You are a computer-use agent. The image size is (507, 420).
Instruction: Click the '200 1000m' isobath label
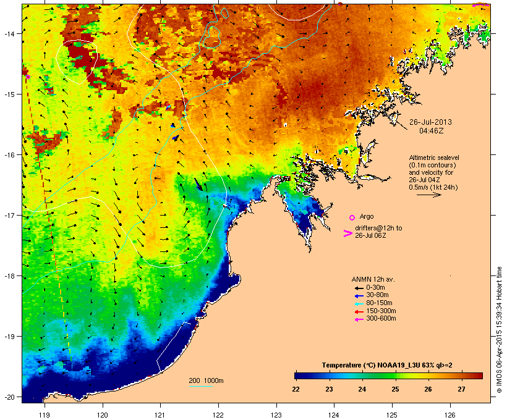[206, 380]
